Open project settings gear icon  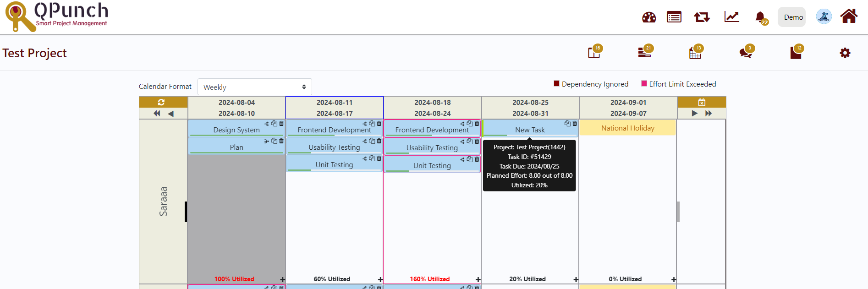coord(845,53)
